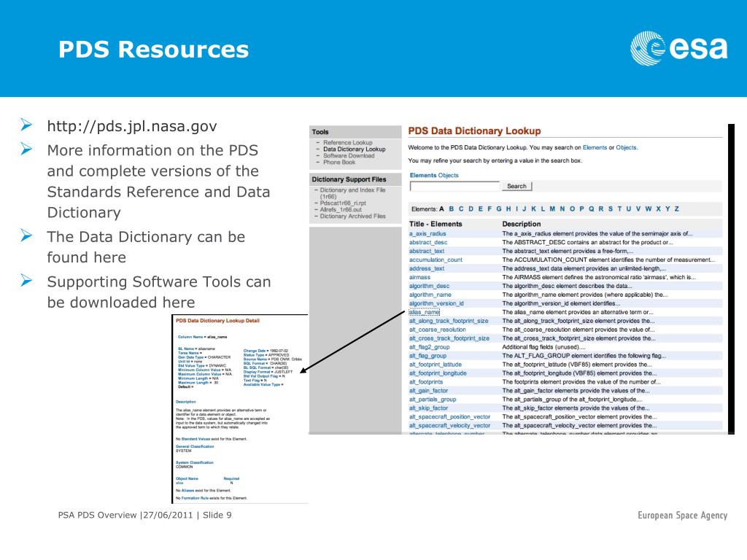
Task: Open the algorithm_name element
Action: [x=430, y=295]
